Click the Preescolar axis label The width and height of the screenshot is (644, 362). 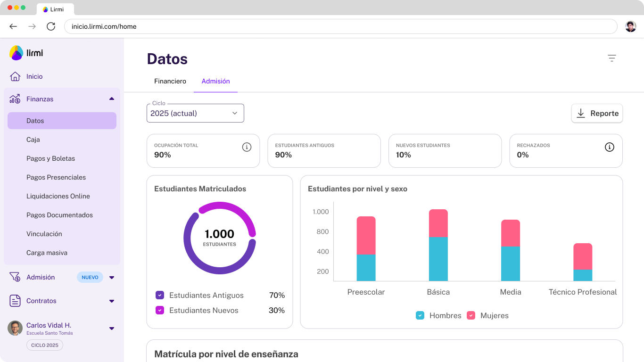(x=366, y=292)
